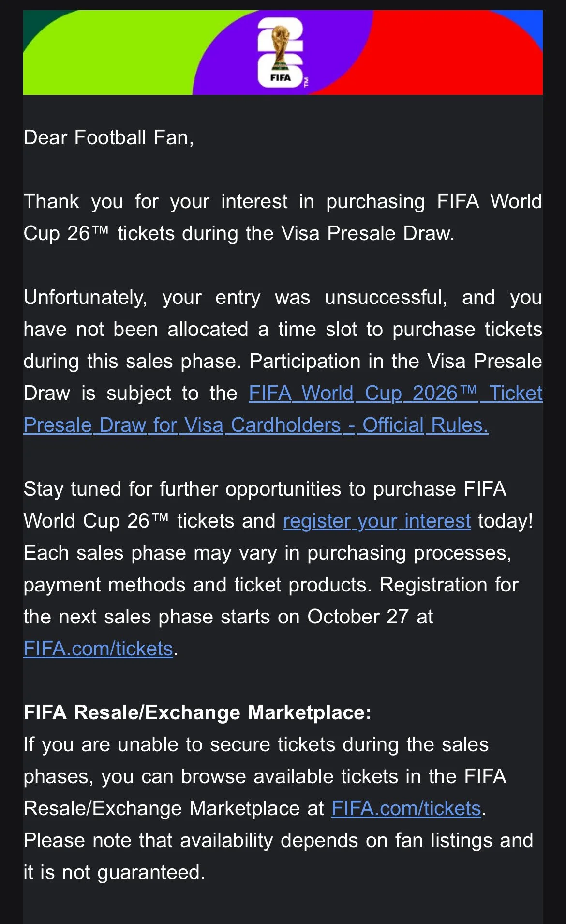Click the 'FIFA Resale/Exchange Marketplace:' heading
Screen dimensions: 566x924
click(197, 712)
